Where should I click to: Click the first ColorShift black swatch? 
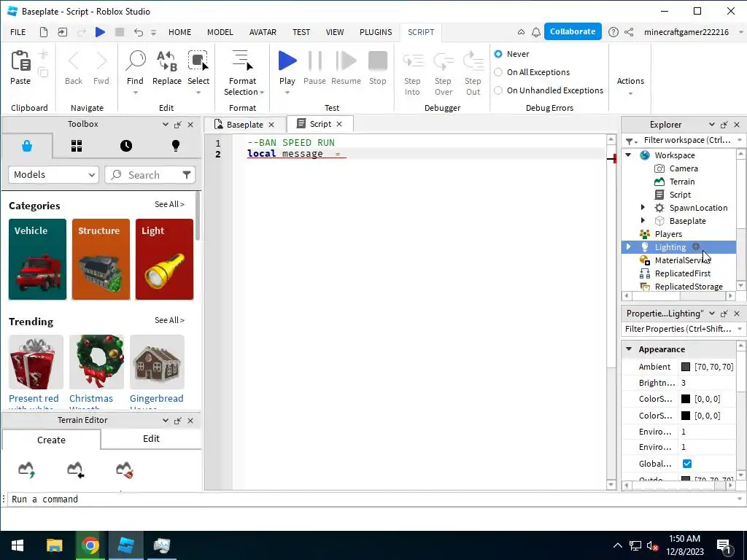(686, 399)
